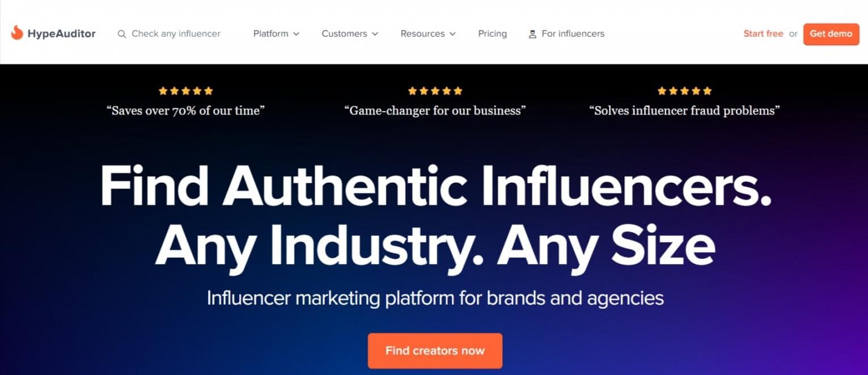Expand the Platform menu chevron

coord(296,34)
